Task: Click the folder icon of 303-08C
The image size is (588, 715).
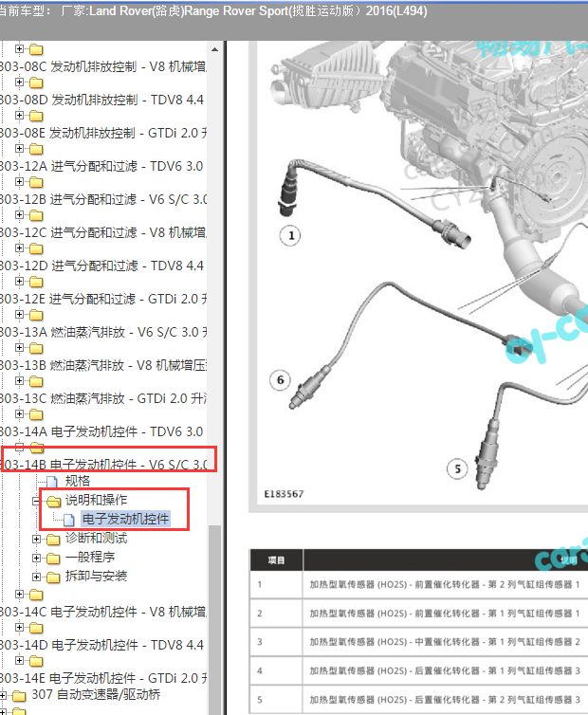Action: [36, 49]
